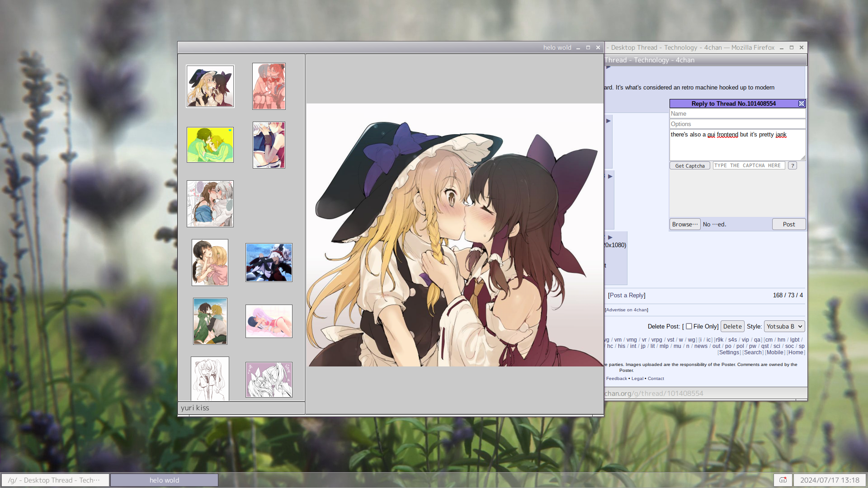
Task: Open the green coat couple thumbnail
Action: point(210,321)
